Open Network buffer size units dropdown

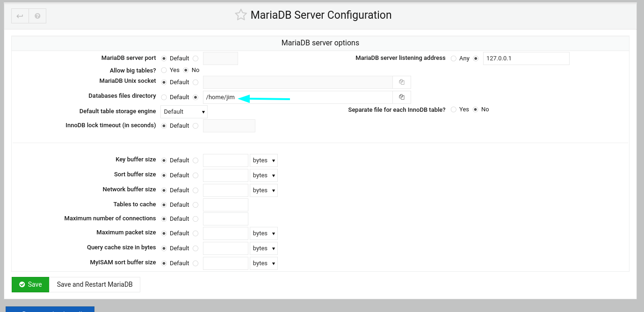point(264,190)
